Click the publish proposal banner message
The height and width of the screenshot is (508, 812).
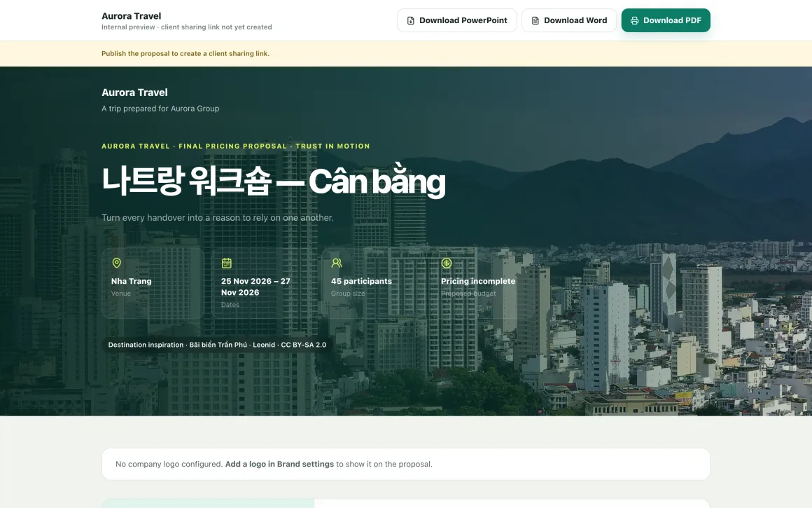click(x=185, y=53)
